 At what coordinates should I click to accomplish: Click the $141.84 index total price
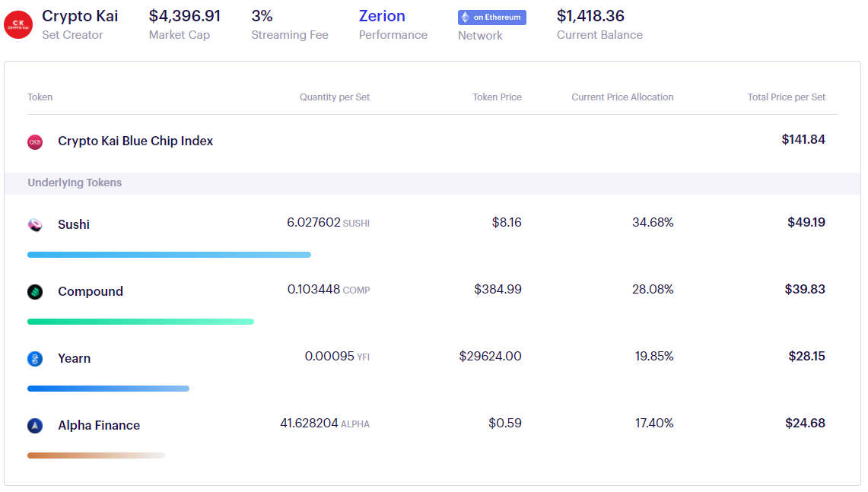tap(803, 139)
